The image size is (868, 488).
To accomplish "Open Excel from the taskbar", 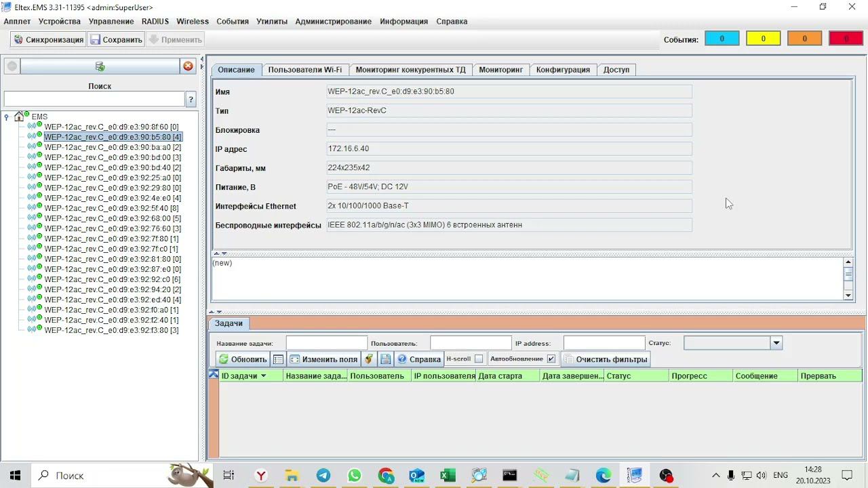I will pos(448,476).
